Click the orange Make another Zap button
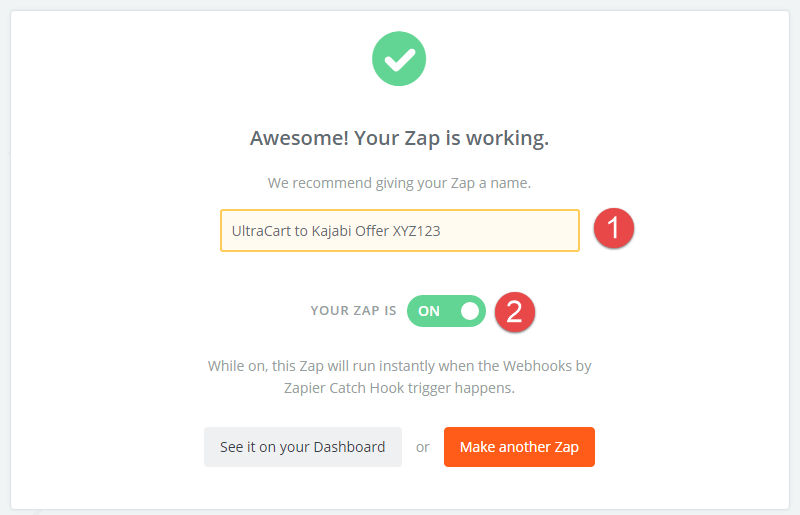Screen dimensions: 800x515 519,447
